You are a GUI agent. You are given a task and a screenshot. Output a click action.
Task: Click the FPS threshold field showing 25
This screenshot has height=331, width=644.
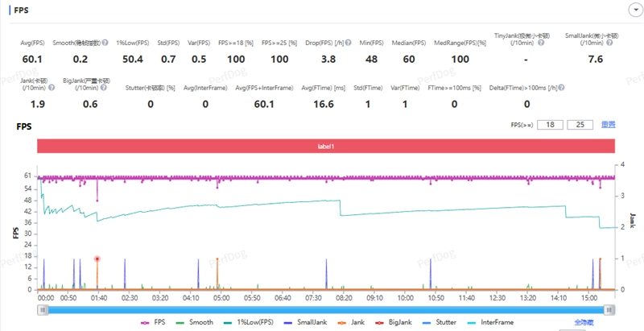(579, 125)
